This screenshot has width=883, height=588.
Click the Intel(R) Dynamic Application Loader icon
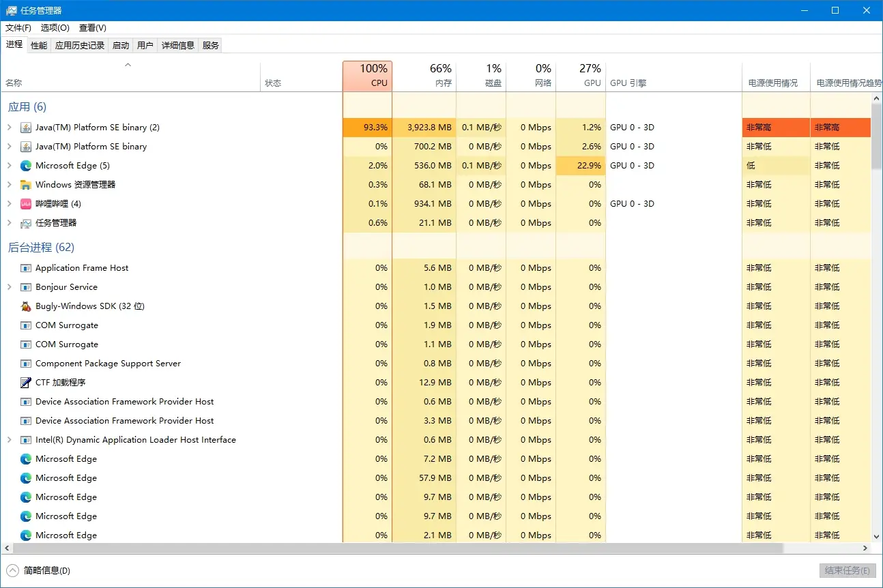point(26,440)
